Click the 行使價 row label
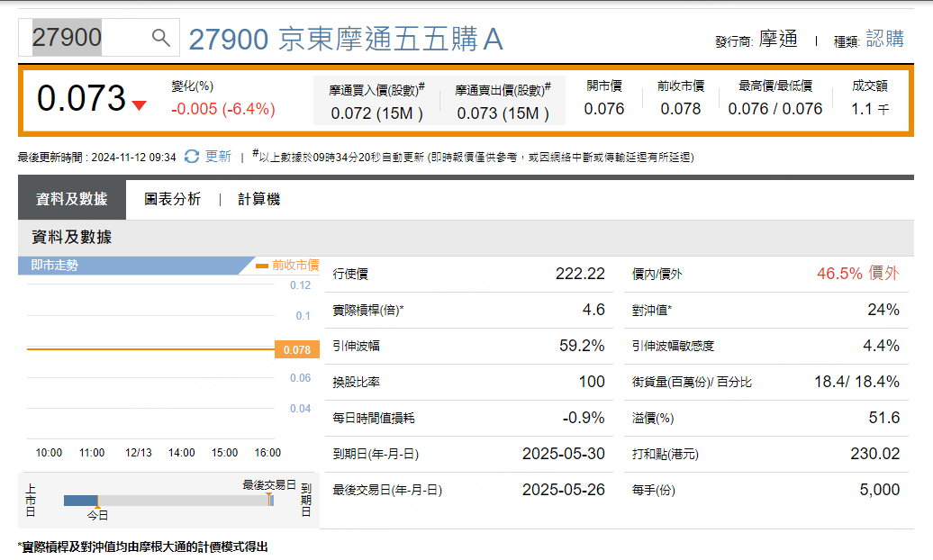This screenshot has height=560, width=933. pyautogui.click(x=350, y=275)
